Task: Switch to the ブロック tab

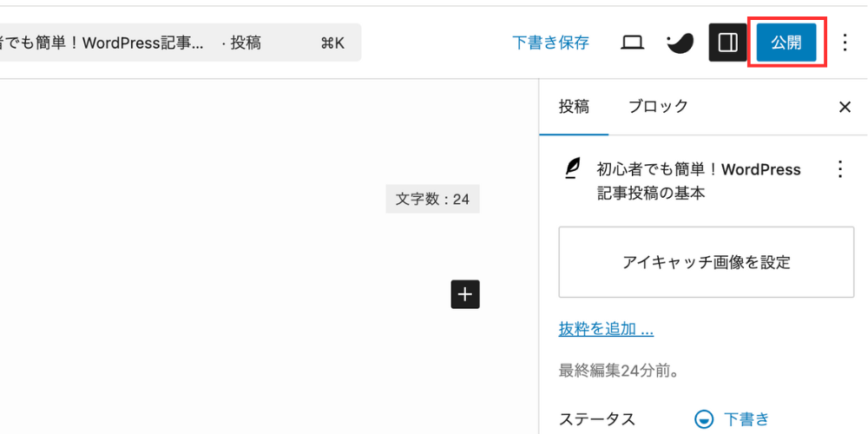Action: click(658, 107)
